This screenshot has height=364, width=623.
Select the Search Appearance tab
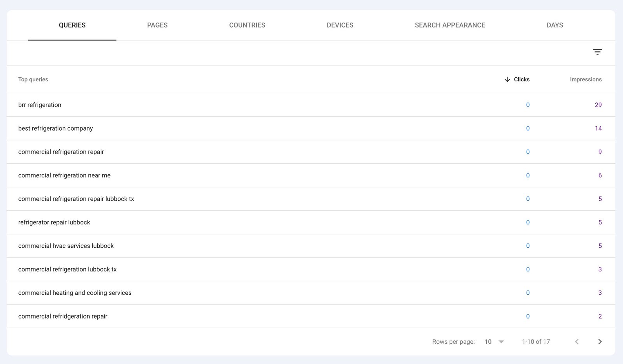450,25
